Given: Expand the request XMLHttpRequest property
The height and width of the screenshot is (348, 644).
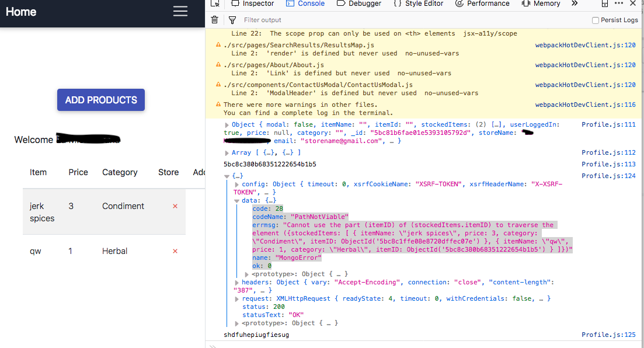Looking at the screenshot, I should pyautogui.click(x=236, y=299).
